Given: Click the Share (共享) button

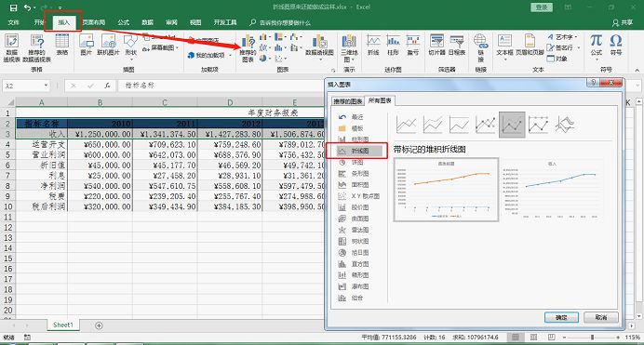Looking at the screenshot, I should [x=623, y=22].
